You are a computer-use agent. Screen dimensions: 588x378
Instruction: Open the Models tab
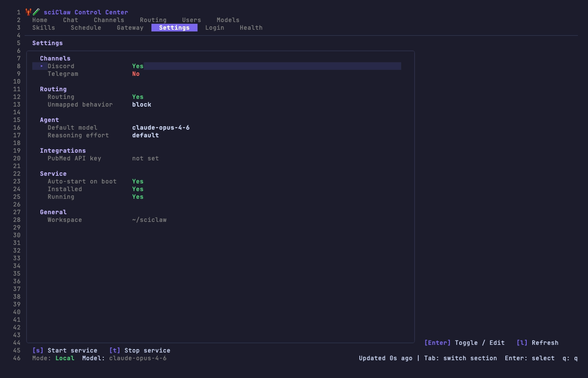pyautogui.click(x=228, y=20)
